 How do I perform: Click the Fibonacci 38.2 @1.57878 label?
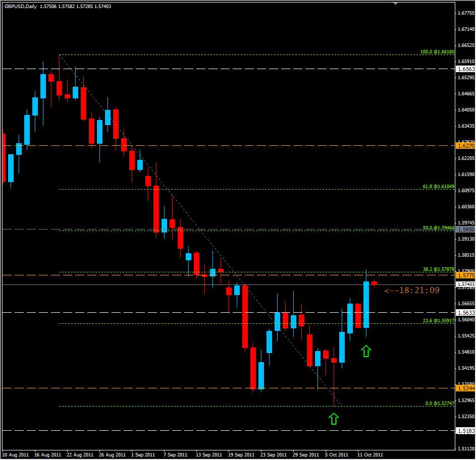438,270
